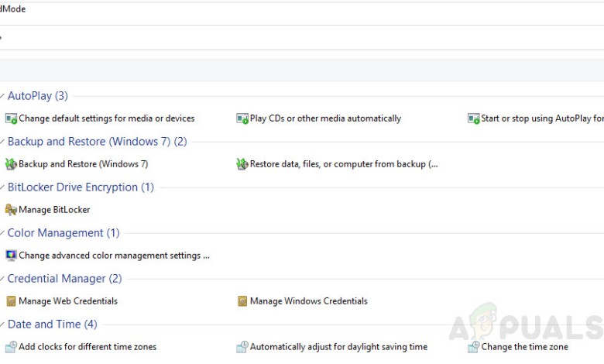Open Manage Windows Credentials
The image size is (604, 364).
click(x=309, y=301)
